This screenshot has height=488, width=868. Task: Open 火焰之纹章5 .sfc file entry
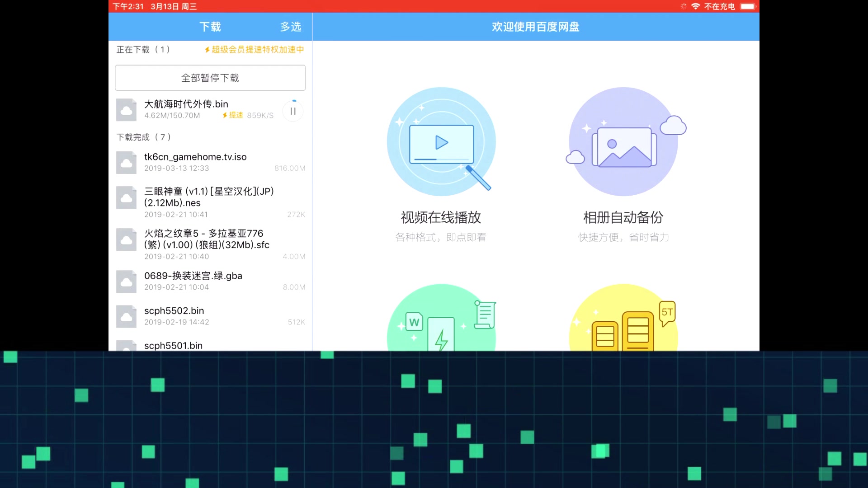[210, 244]
